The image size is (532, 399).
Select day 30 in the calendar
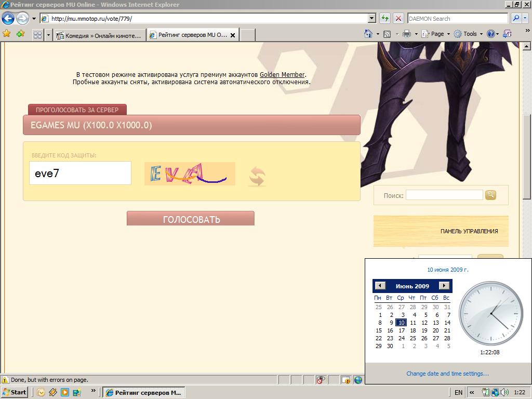[x=390, y=346]
